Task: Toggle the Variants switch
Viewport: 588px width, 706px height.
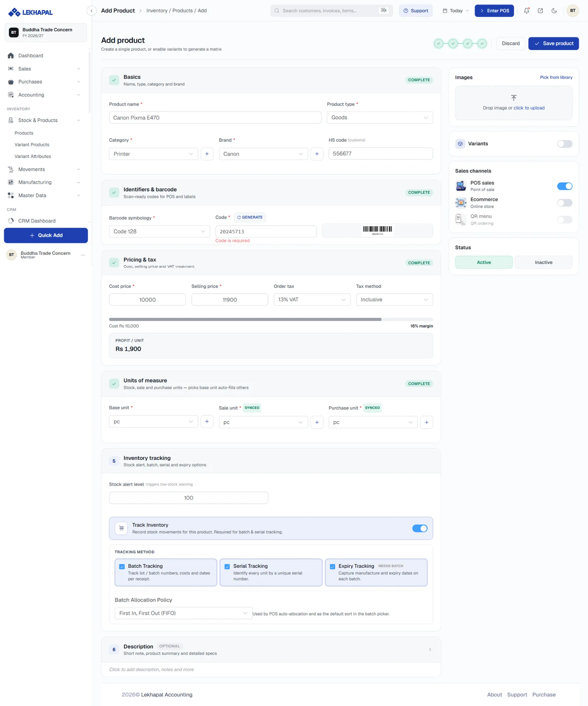Action: (564, 144)
